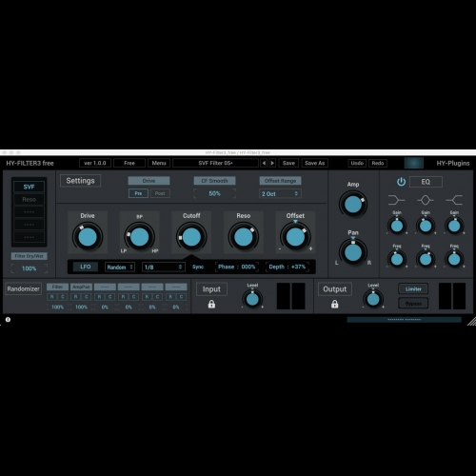Open the Random LFO waveform dropdown
Viewport: 476px width, 476px height.
(x=120, y=267)
